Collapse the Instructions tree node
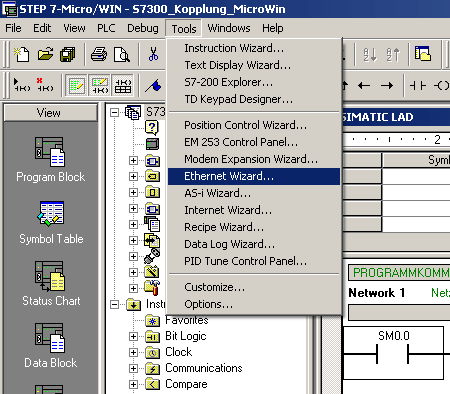The height and width of the screenshot is (394, 450). [x=115, y=304]
